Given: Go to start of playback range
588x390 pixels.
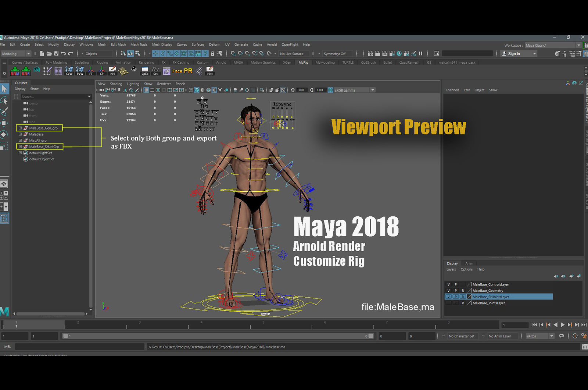Looking at the screenshot, I should pos(534,325).
